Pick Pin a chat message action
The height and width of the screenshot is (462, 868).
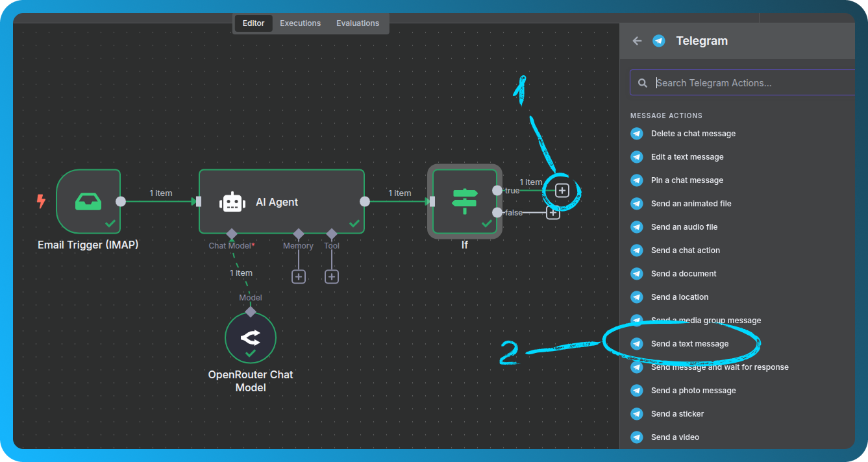(687, 180)
